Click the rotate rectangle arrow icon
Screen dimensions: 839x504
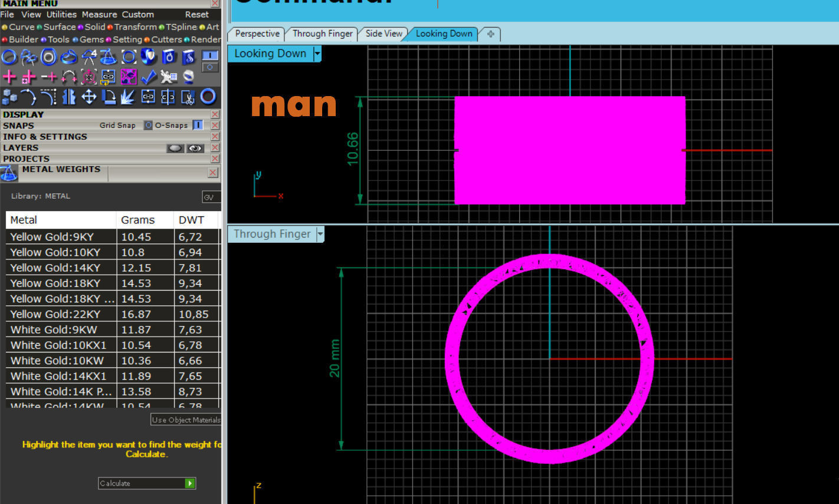coord(109,97)
